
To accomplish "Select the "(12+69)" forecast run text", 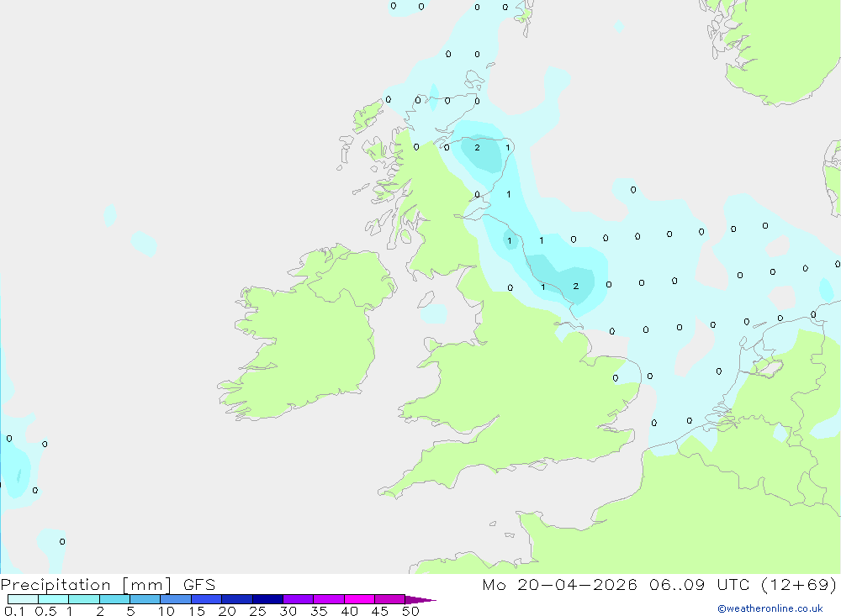I will (799, 584).
